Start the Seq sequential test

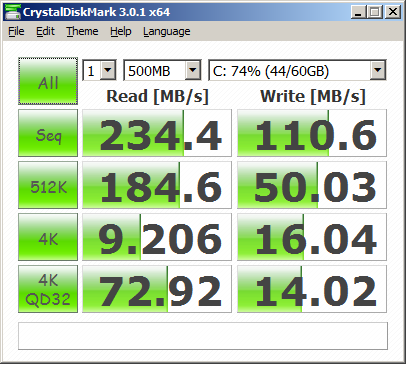pyautogui.click(x=48, y=133)
